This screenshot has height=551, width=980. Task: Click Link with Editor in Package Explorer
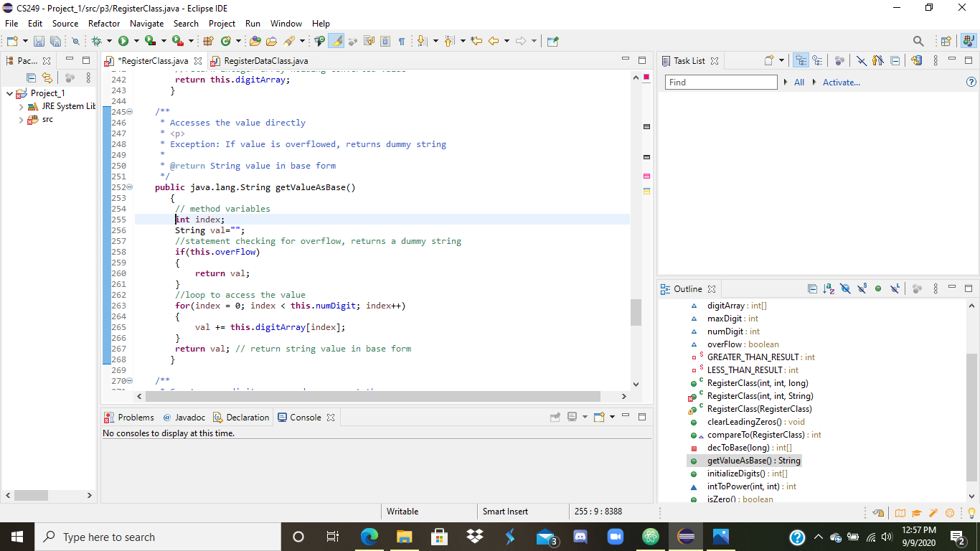coord(47,77)
